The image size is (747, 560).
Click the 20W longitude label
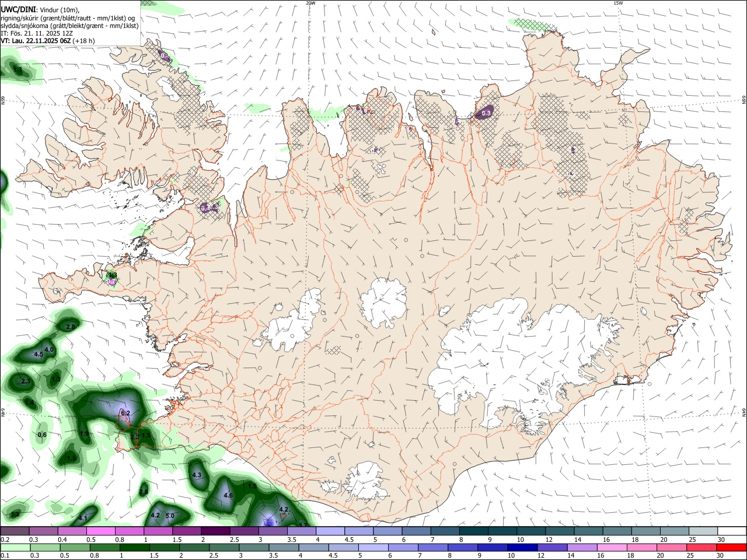coord(310,3)
